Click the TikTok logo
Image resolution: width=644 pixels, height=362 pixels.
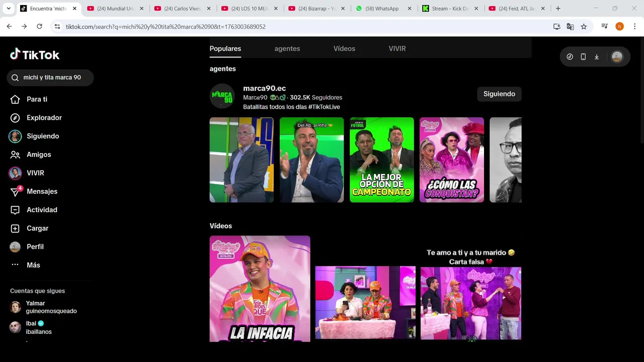coord(35,54)
